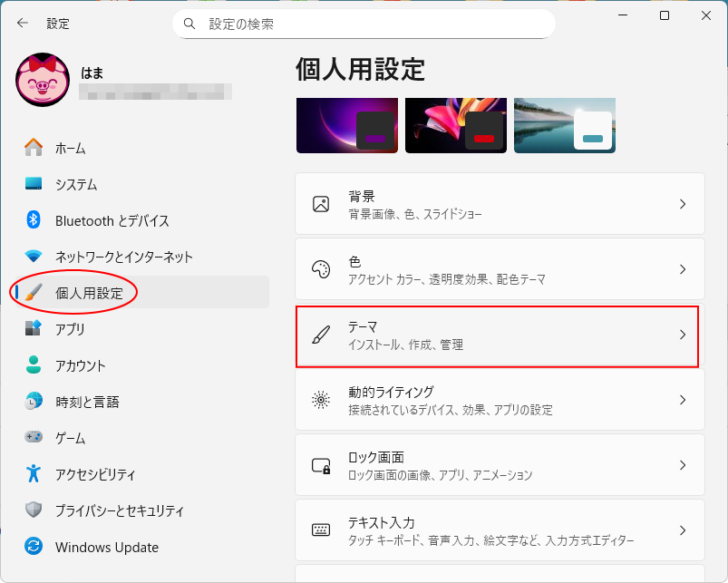
Task: Open テキスト入力 chevron arrow
Action: 682,530
